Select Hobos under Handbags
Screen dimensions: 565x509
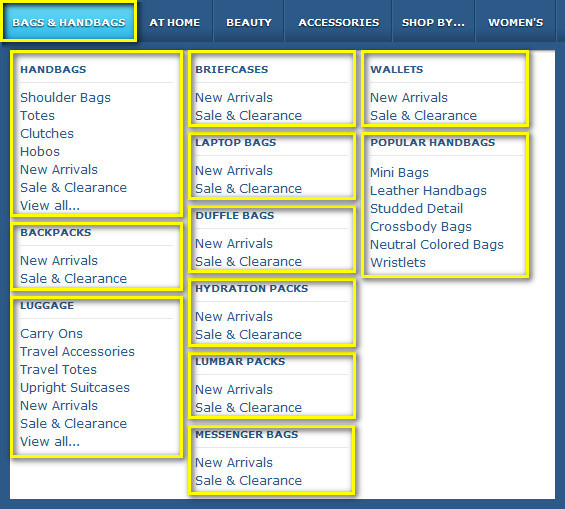40,152
